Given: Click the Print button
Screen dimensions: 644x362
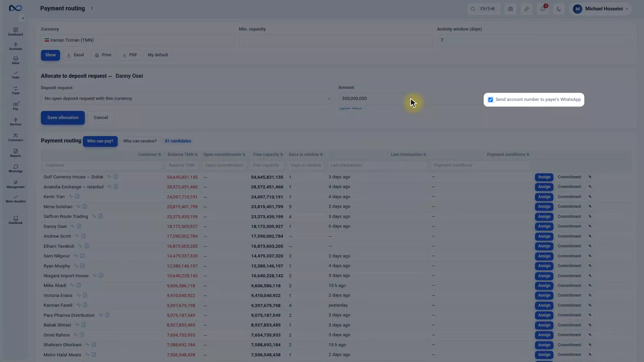Looking at the screenshot, I should point(103,55).
